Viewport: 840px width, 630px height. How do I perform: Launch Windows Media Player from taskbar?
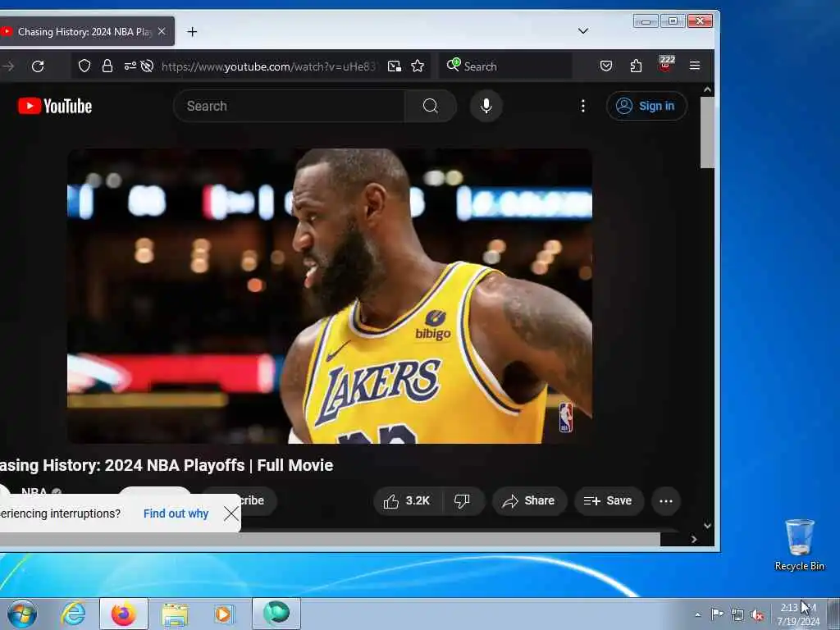tap(223, 614)
